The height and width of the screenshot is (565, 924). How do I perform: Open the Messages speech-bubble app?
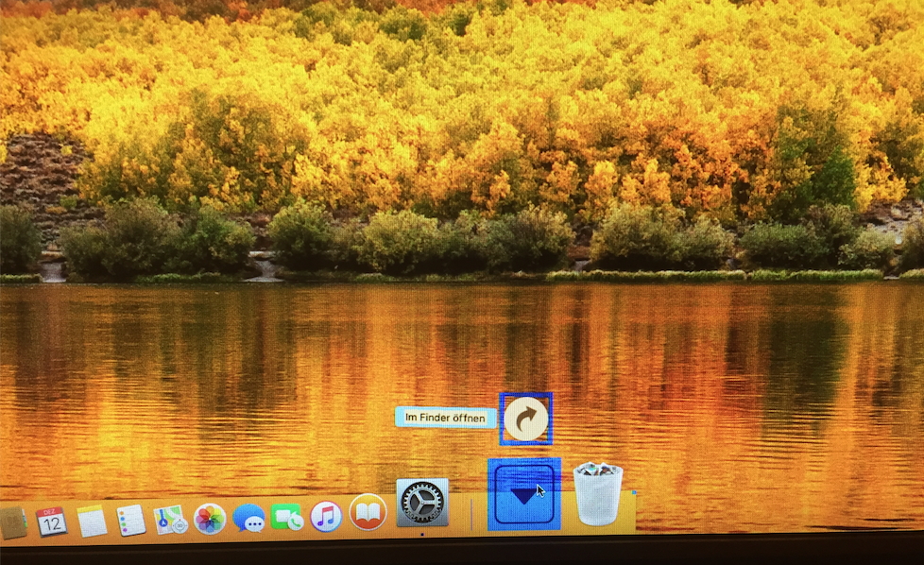(248, 518)
